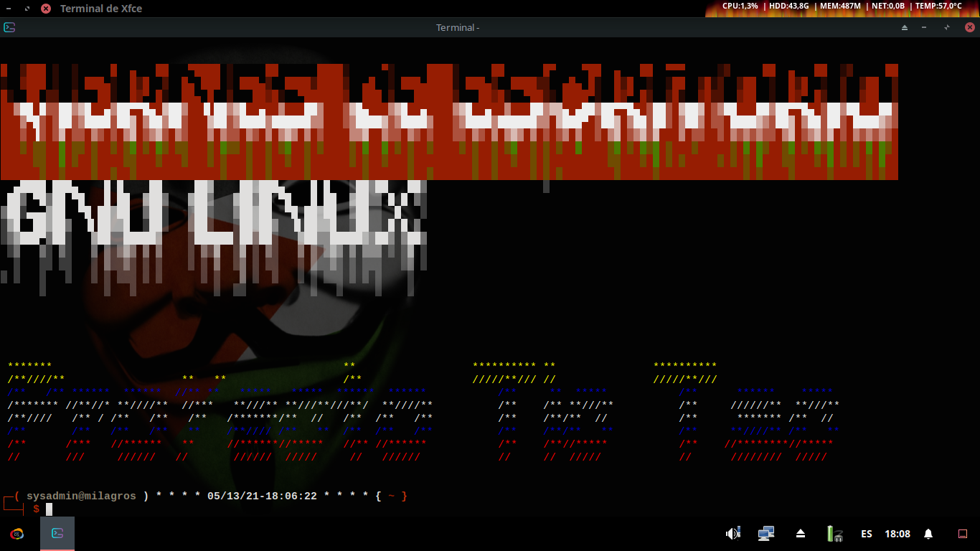This screenshot has height=551, width=980.
Task: Click the show desktop icon in taskbar corner
Action: (x=963, y=534)
